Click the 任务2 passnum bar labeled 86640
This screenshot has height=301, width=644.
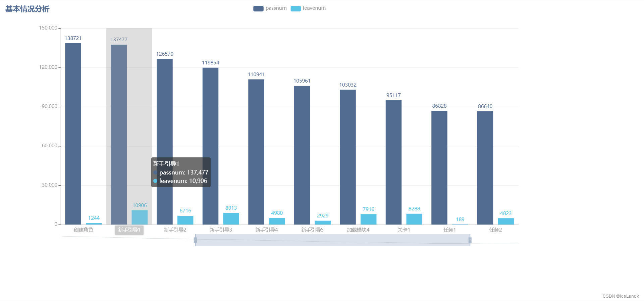point(485,168)
